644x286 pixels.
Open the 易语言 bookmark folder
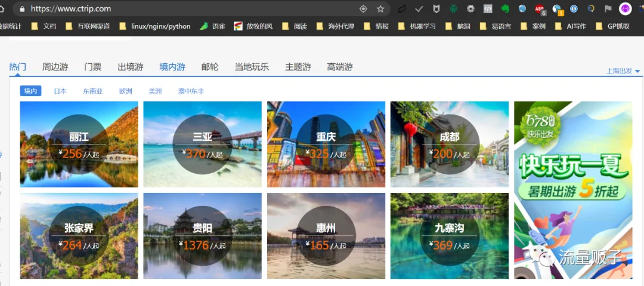click(x=496, y=26)
